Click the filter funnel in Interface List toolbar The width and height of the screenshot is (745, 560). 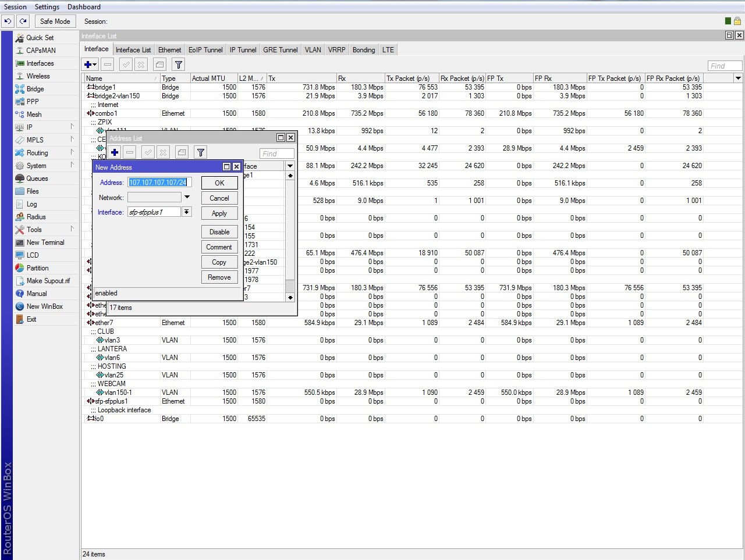[x=179, y=65]
